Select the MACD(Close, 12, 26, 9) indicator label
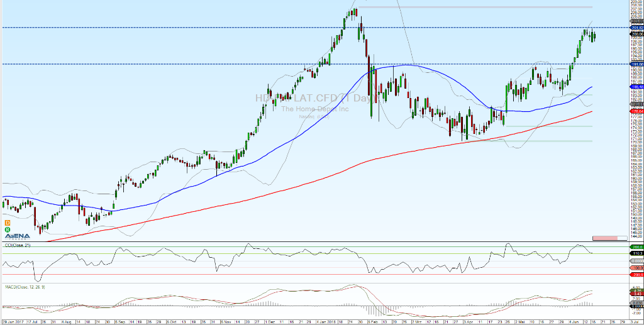This screenshot has width=644, height=325. [x=25, y=287]
